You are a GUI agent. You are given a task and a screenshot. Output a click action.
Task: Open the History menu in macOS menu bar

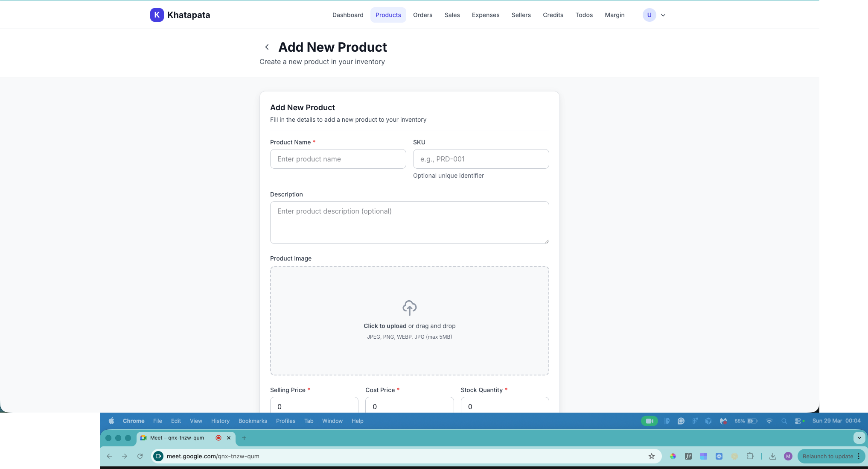(x=220, y=421)
